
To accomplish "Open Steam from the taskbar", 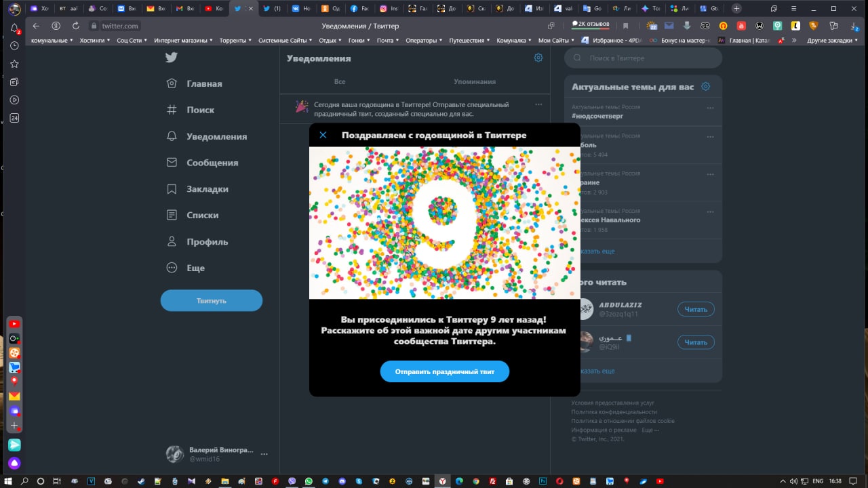I will [141, 481].
